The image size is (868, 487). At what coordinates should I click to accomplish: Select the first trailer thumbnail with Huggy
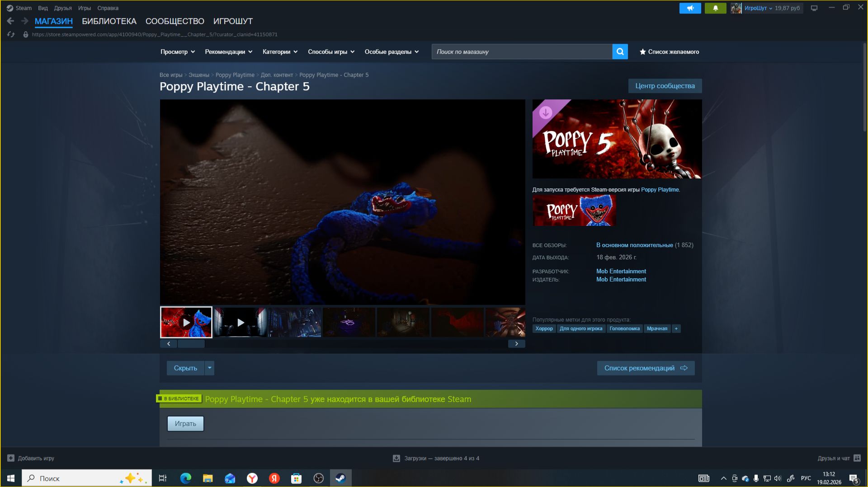tap(186, 322)
